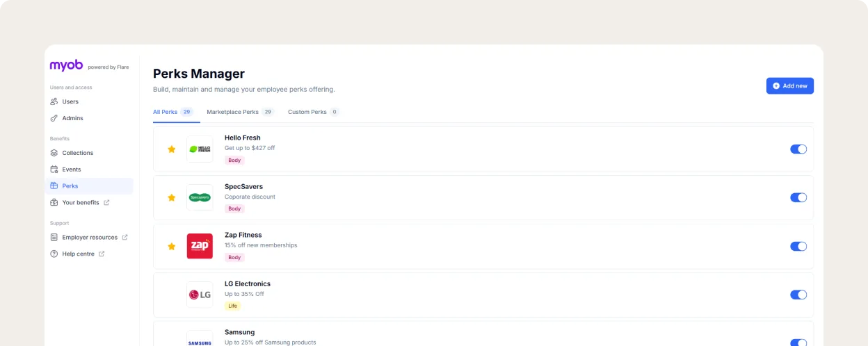Click the Collections layers icon
The width and height of the screenshot is (868, 346).
[x=54, y=153]
